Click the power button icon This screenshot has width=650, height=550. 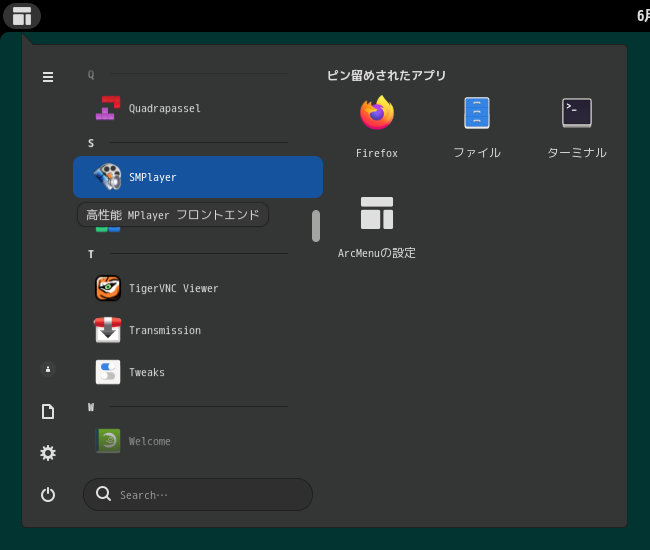(x=48, y=494)
